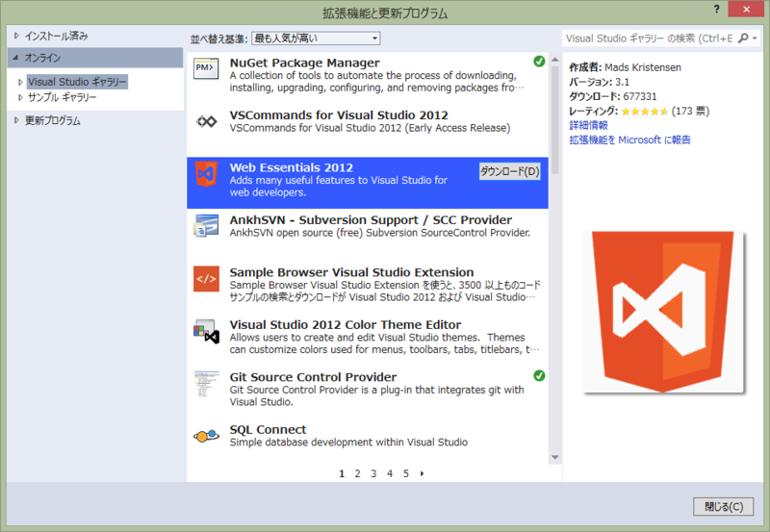Click the NuGet Package Manager icon
The image size is (770, 532).
[206, 70]
